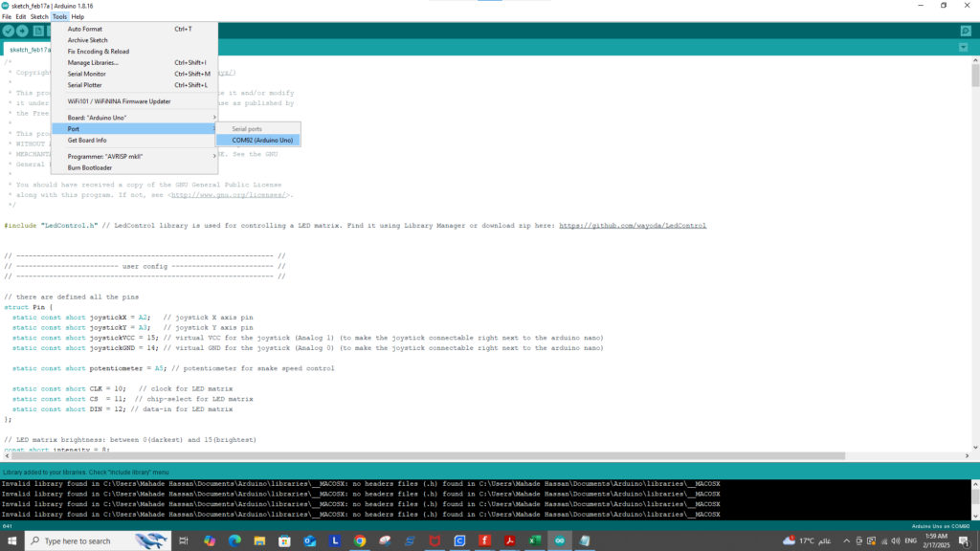Switch to the sketch_feb17a tab
The height and width of the screenshot is (551, 980).
[x=28, y=50]
